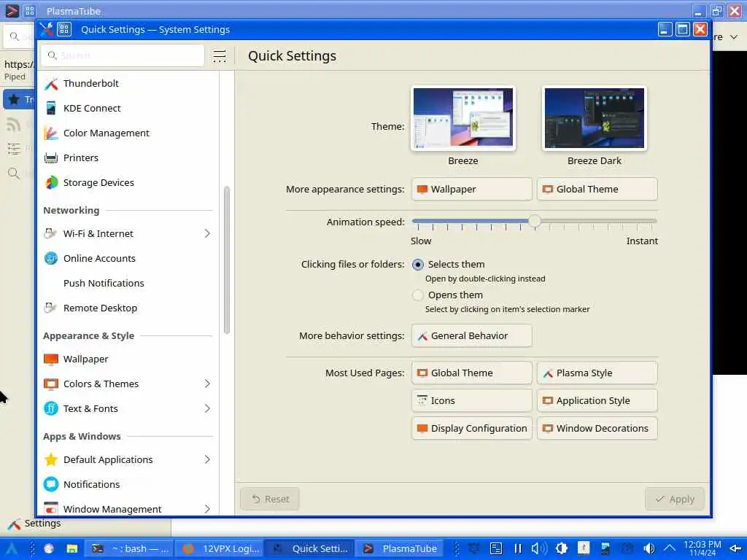Open Display Configuration button

click(x=472, y=428)
